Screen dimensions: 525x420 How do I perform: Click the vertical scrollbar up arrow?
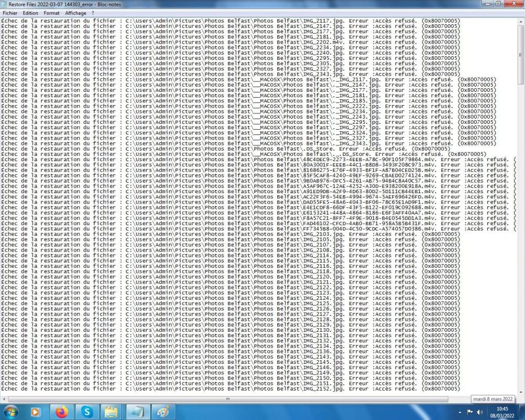[520, 20]
